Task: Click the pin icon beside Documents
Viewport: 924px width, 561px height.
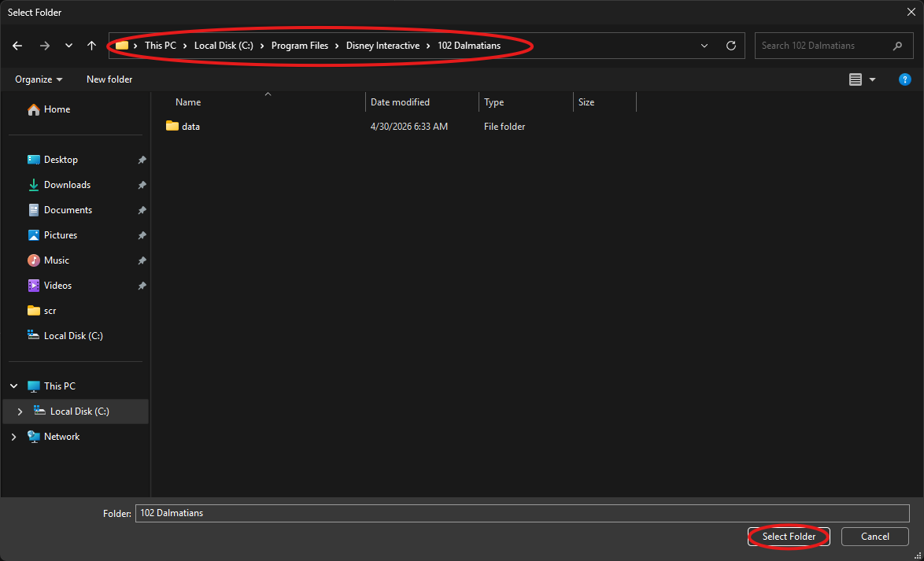Action: tap(142, 210)
